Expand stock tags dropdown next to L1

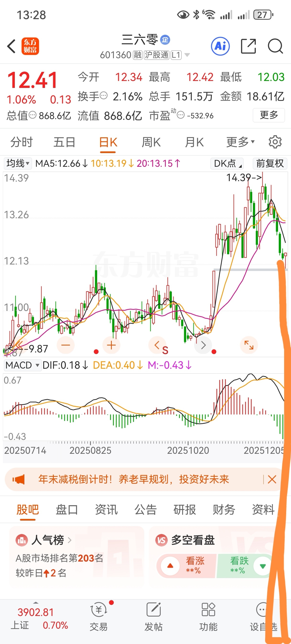tap(187, 55)
